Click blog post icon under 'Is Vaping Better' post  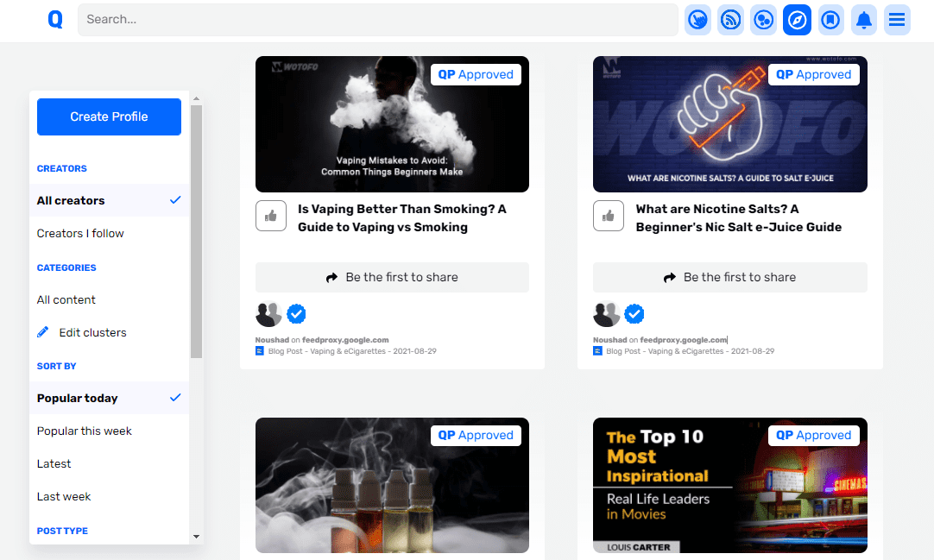click(x=260, y=351)
